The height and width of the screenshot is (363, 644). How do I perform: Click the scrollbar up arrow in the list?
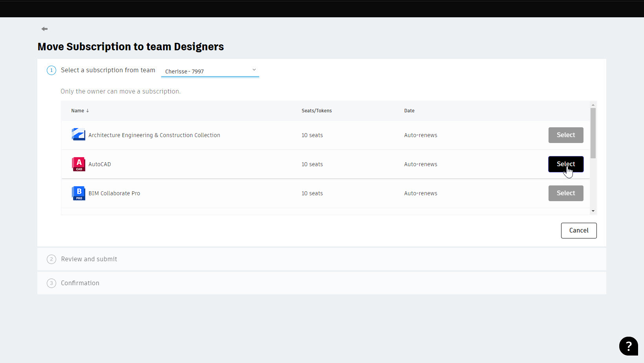[x=593, y=105]
